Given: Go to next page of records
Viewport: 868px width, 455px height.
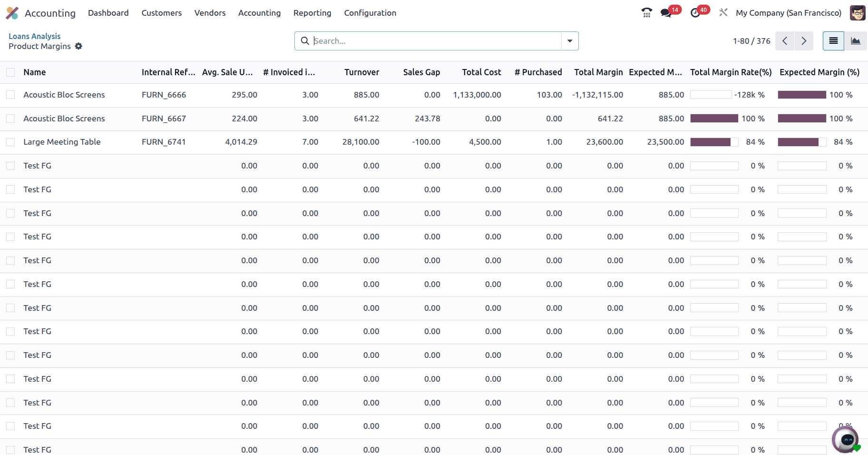Looking at the screenshot, I should [x=804, y=41].
